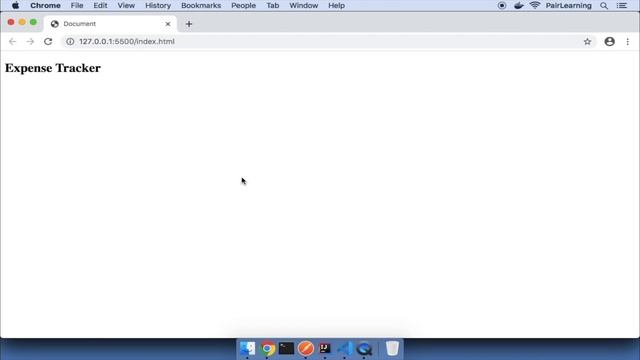Open Spotlight search magnifier
The image size is (640, 360).
pos(604,6)
